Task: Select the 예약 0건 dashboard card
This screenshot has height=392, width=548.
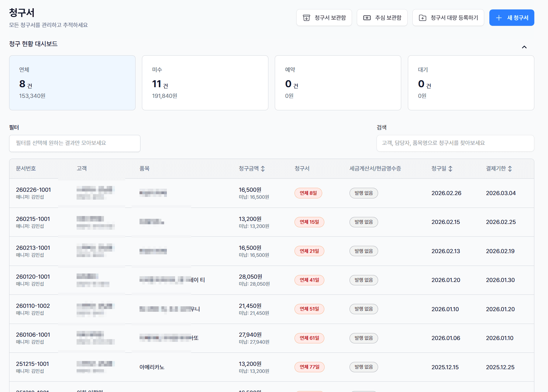Action: (x=338, y=83)
